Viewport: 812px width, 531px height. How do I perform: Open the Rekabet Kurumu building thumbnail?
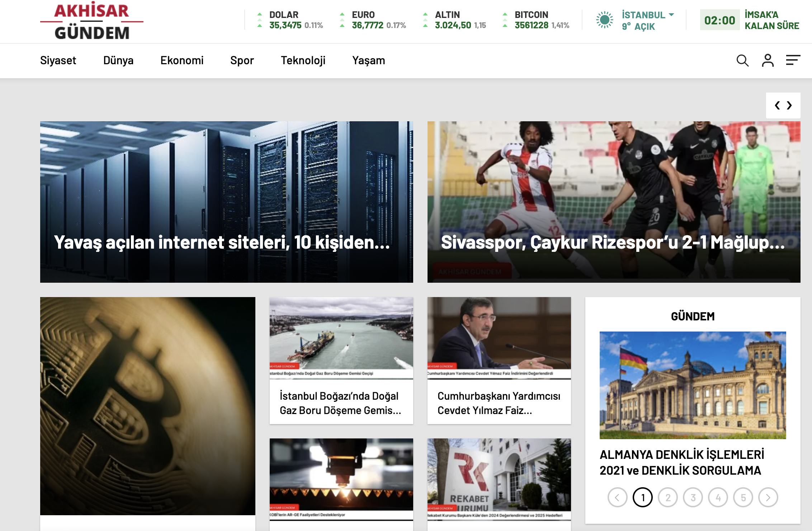click(x=499, y=479)
